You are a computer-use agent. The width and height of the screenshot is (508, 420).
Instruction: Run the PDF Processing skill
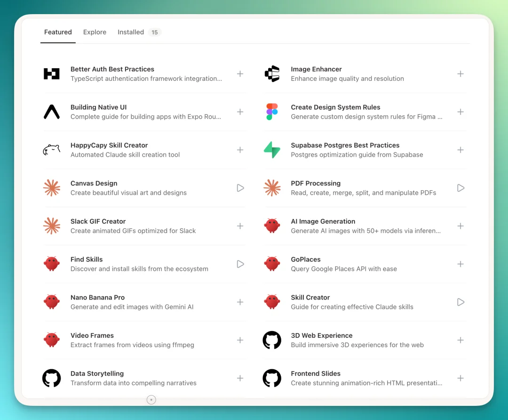coord(460,188)
